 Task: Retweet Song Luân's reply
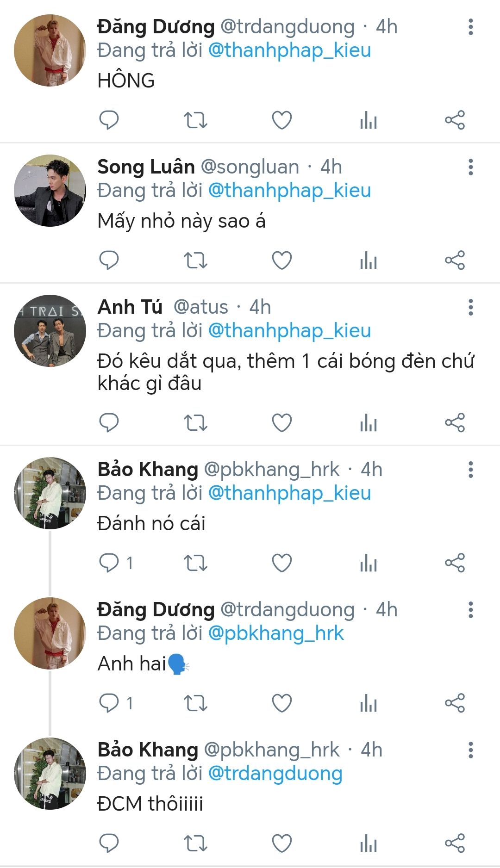[x=195, y=260]
